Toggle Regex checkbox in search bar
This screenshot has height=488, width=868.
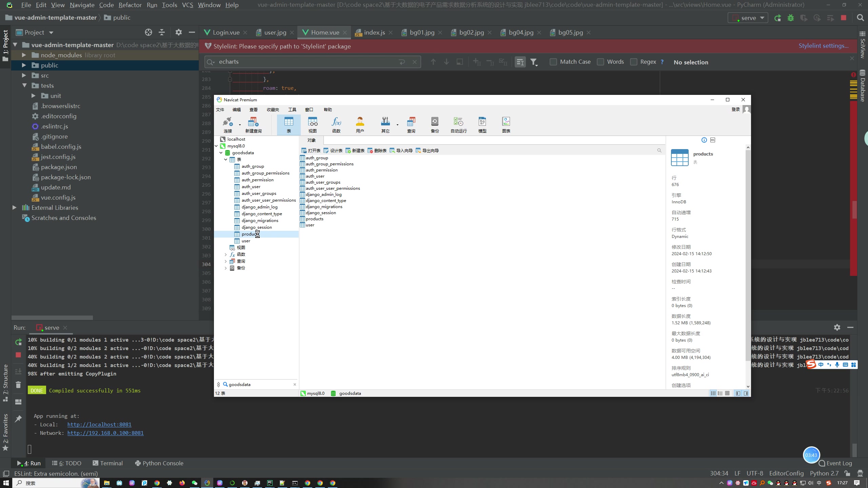point(634,61)
